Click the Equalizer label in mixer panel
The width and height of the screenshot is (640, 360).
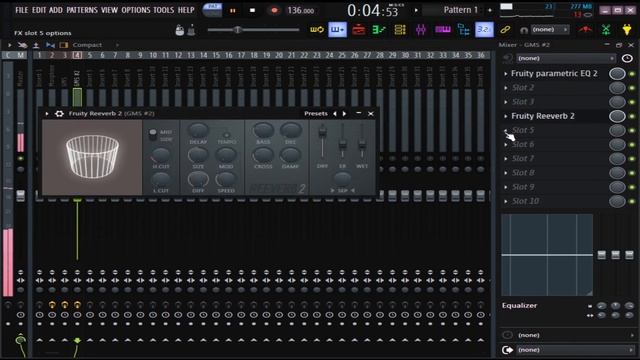(x=519, y=305)
